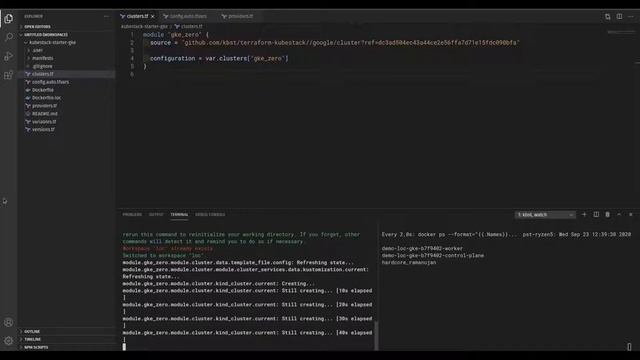
Task: Open versions.tf in the file tree
Action: [67, 129]
